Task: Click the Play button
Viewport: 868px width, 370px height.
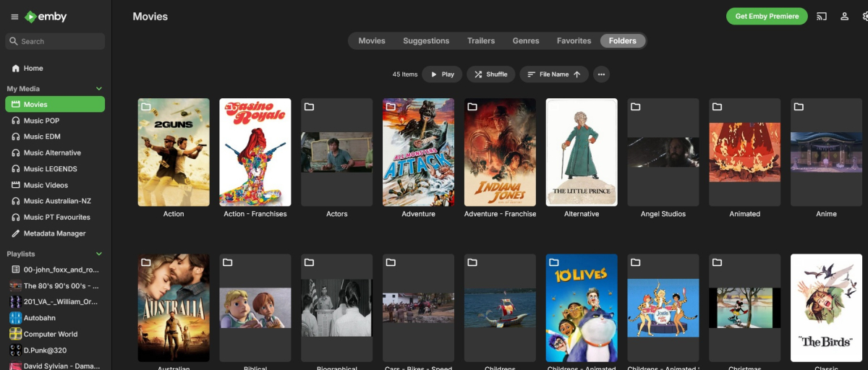Action: (442, 74)
